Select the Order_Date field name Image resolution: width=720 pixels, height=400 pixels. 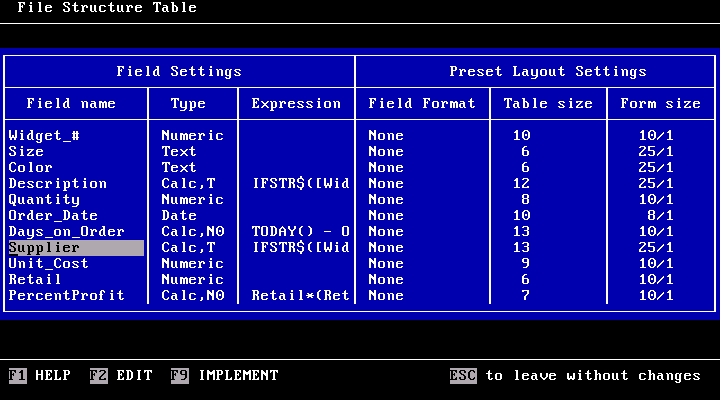click(x=53, y=215)
